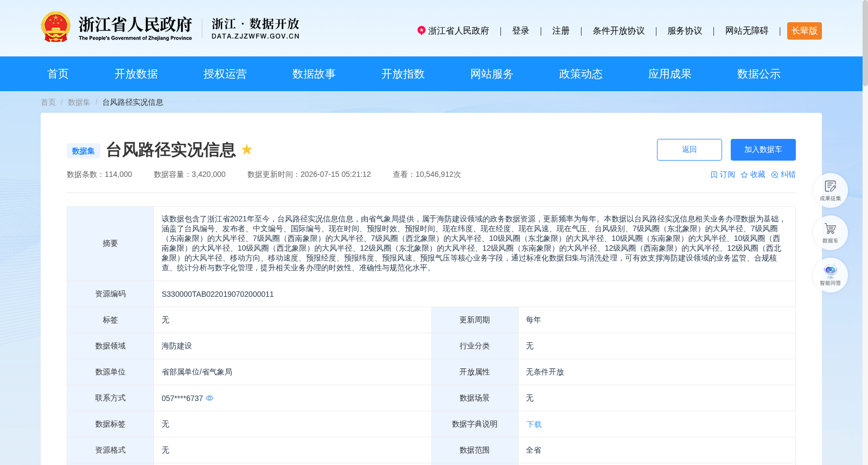This screenshot has height=465, width=868.
Task: Toggle the gold favorite star beside the title
Action: (x=247, y=149)
